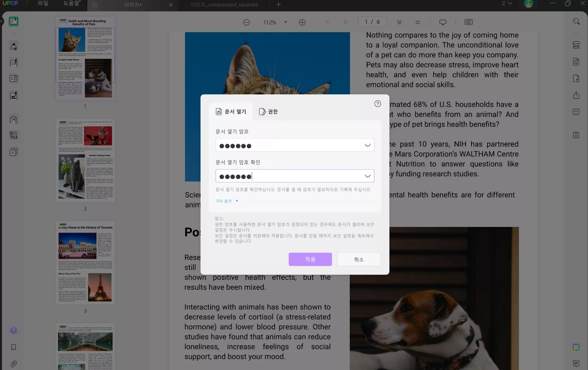Screen dimensions: 588x370
Task: Open the Comments panel at bottom right
Action: point(576,363)
